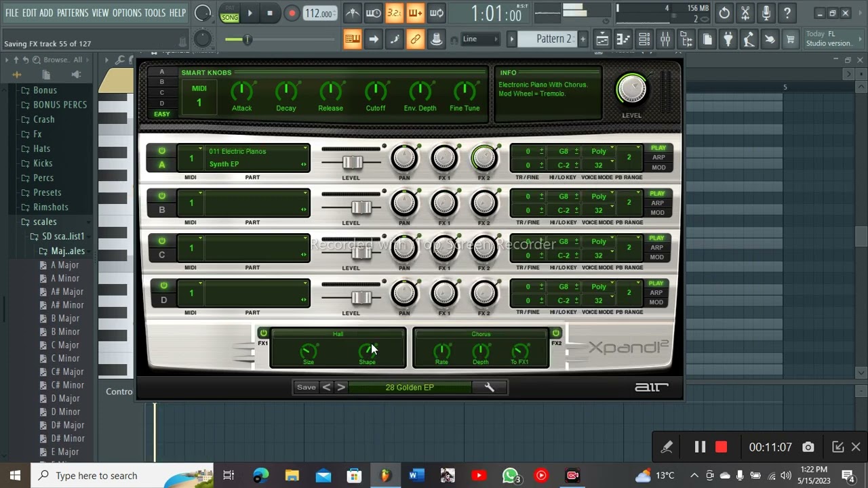868x488 pixels.
Task: Click the part A level slider handle
Action: pos(352,162)
